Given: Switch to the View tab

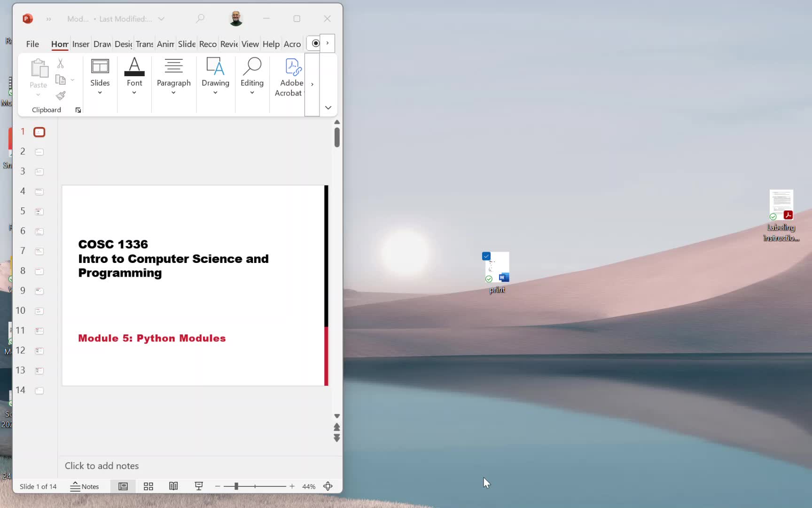Looking at the screenshot, I should click(x=250, y=44).
